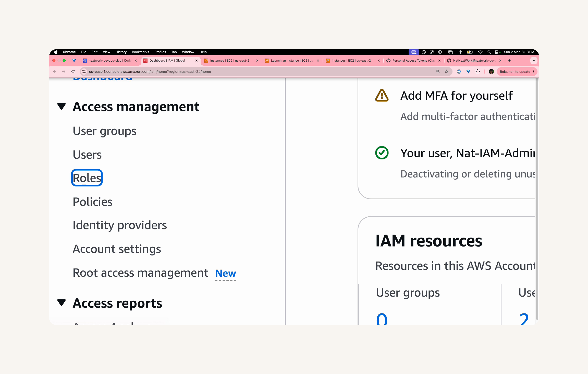The image size is (588, 374).
Task: Click the browser forward arrow
Action: coord(64,72)
